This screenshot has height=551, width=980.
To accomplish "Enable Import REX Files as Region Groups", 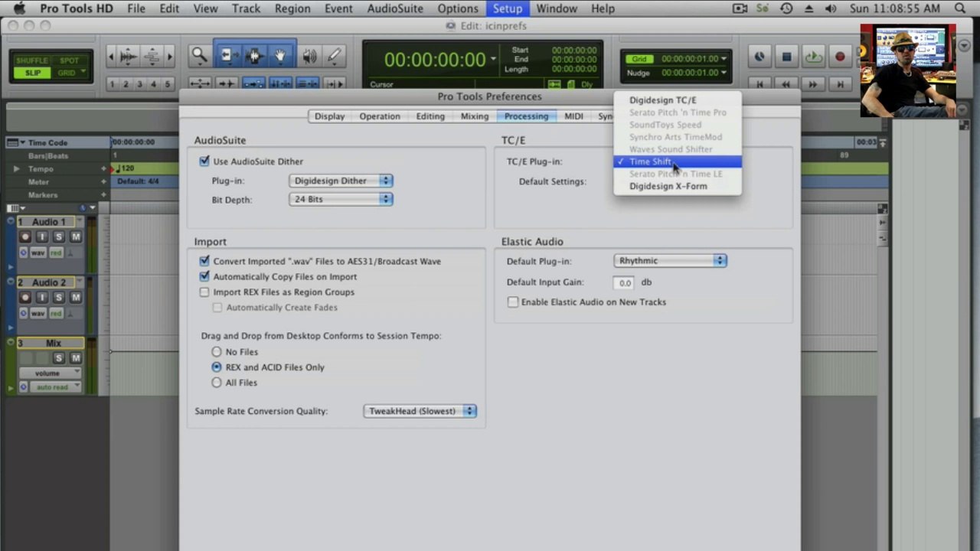I will tap(204, 292).
